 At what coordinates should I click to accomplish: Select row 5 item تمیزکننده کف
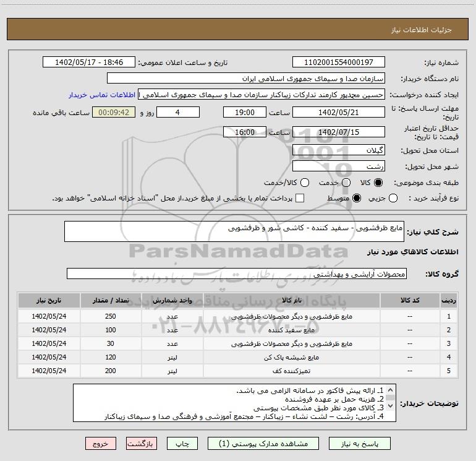click(291, 371)
